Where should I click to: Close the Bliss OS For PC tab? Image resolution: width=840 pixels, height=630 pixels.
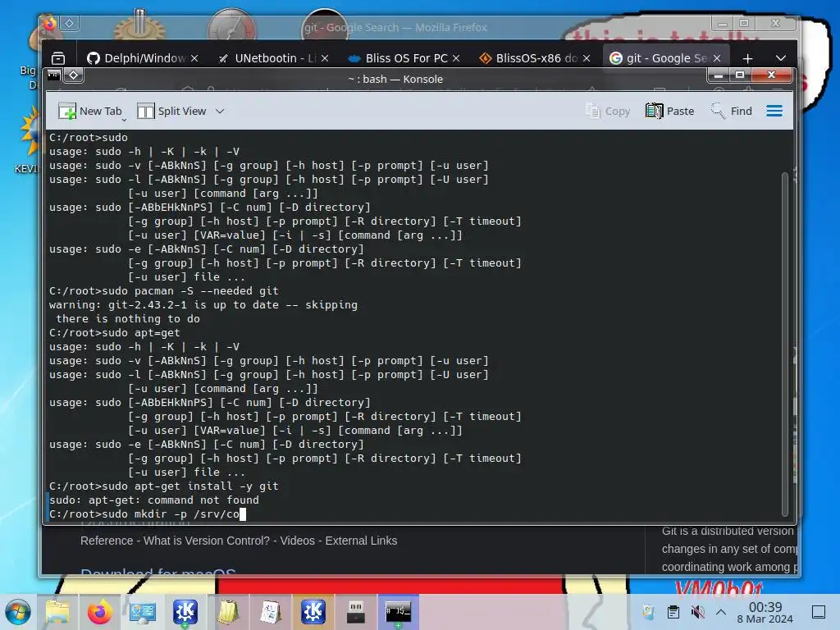[x=456, y=58]
